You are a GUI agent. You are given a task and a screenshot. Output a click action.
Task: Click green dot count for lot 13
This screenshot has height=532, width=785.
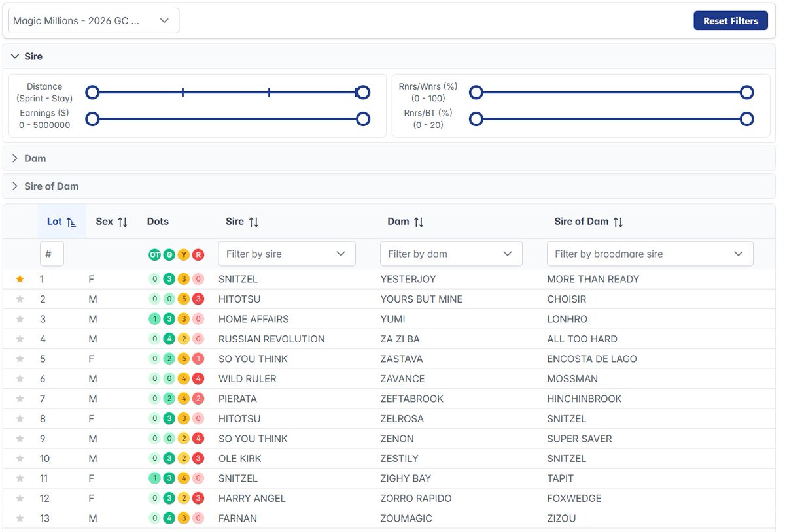tap(169, 518)
